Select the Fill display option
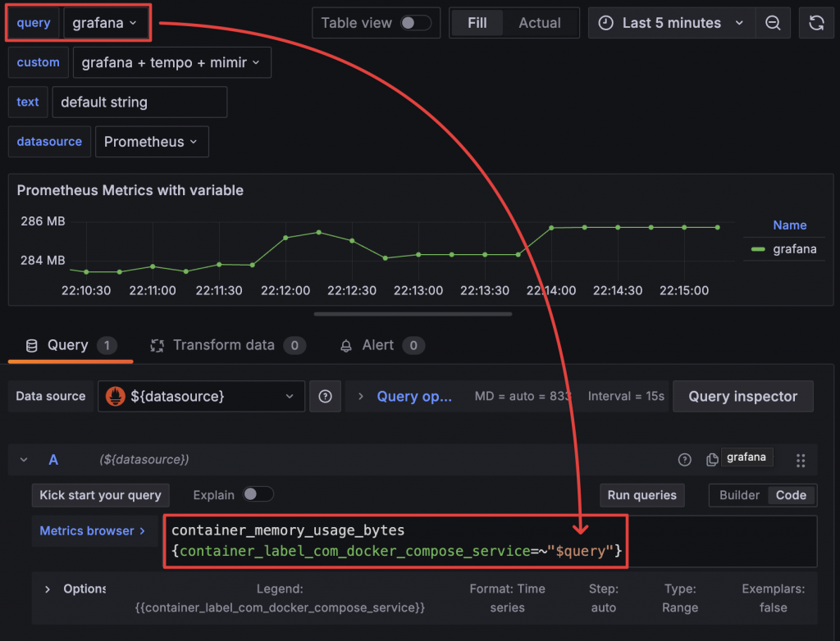 tap(477, 23)
